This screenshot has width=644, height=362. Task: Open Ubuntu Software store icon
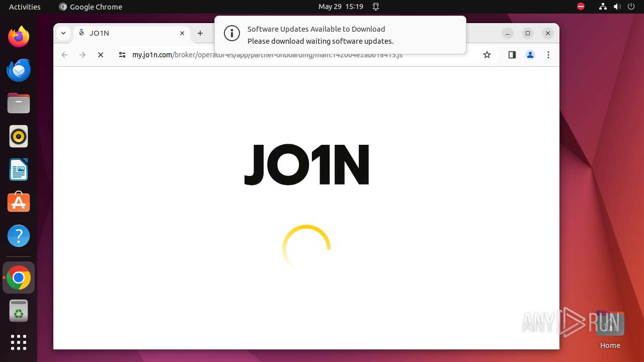[19, 203]
